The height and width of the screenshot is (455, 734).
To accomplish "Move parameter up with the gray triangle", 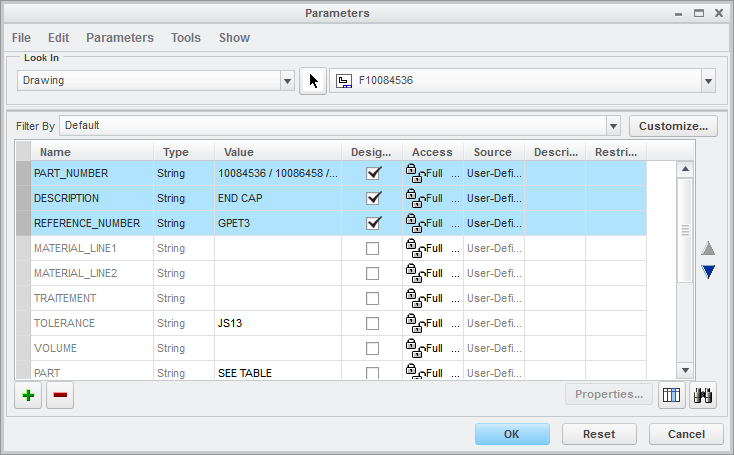I will click(708, 249).
